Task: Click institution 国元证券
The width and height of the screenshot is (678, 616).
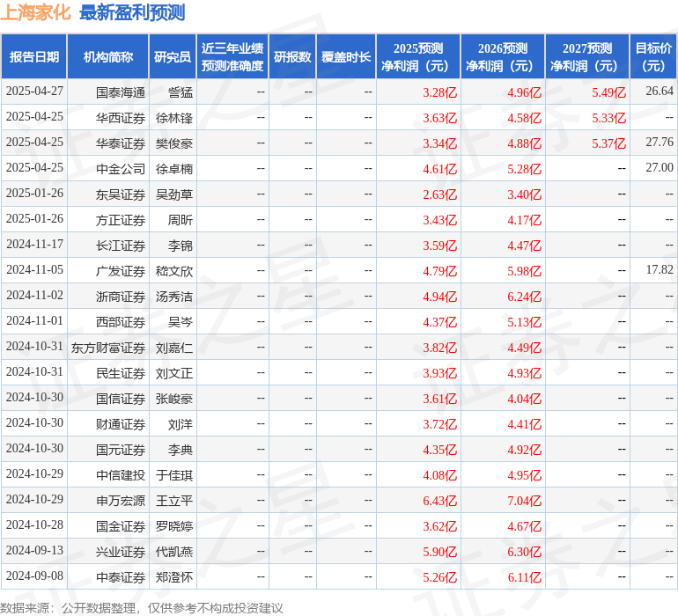Action: [121, 450]
